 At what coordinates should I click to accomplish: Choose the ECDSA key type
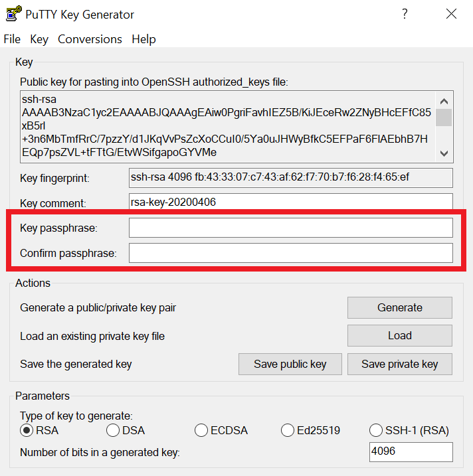[x=201, y=430]
